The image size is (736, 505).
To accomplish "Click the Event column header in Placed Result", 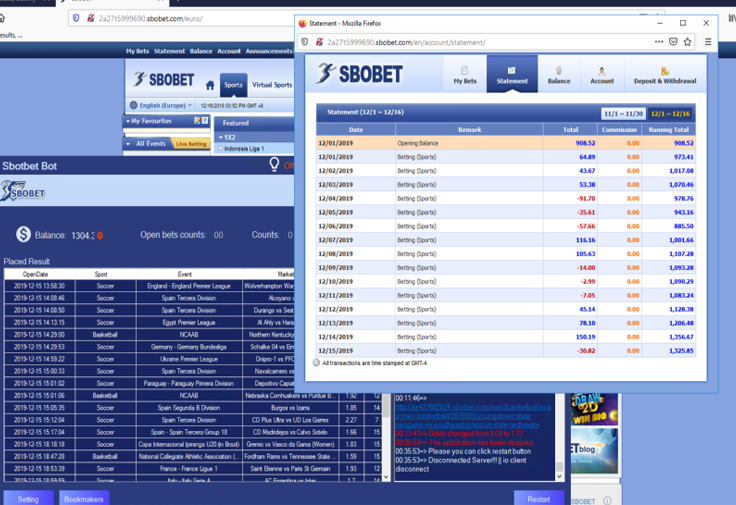I will coord(184,274).
